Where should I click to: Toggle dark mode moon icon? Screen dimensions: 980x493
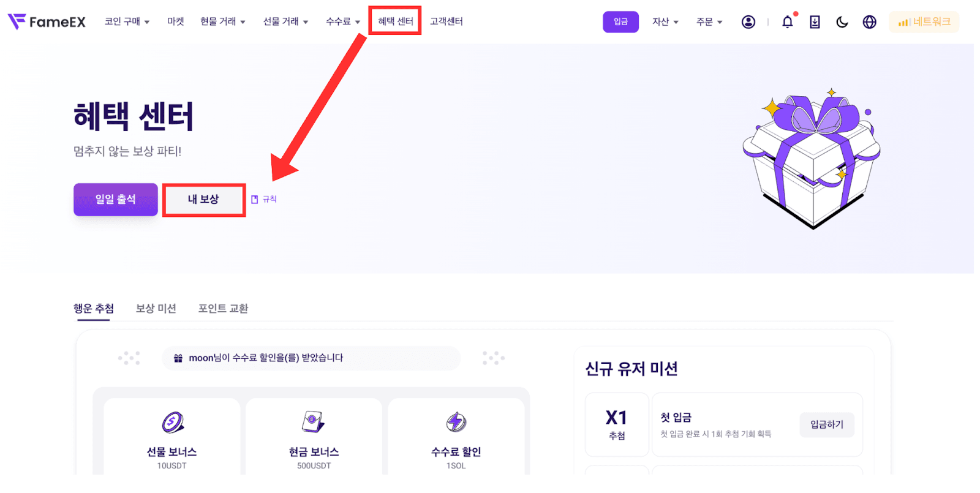click(x=842, y=22)
